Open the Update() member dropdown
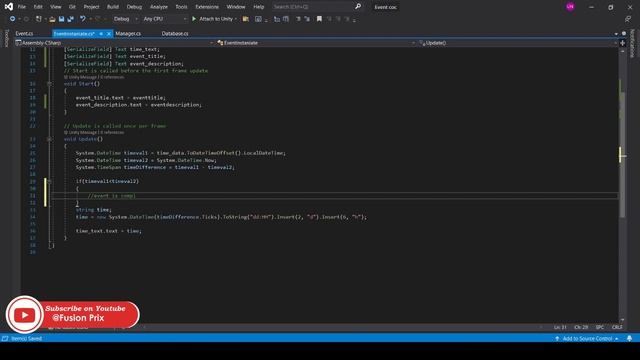Screen dimensions: 640x360 pyautogui.click(x=518, y=43)
